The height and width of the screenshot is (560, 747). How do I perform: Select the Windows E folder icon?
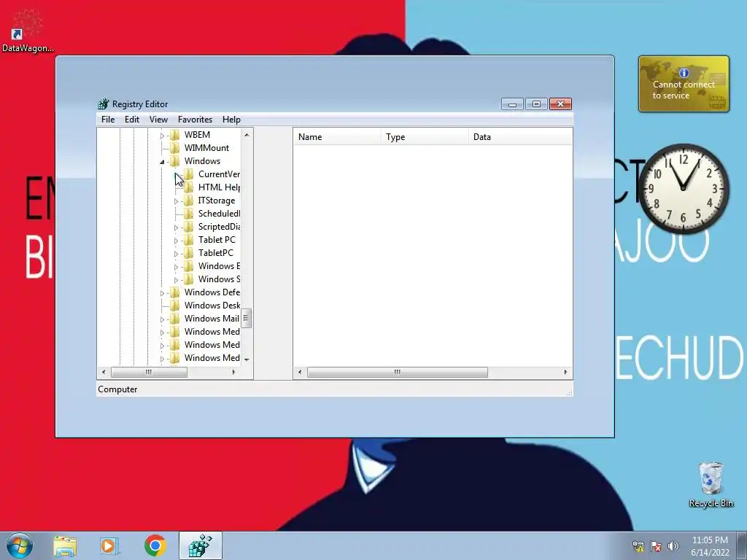pos(189,265)
